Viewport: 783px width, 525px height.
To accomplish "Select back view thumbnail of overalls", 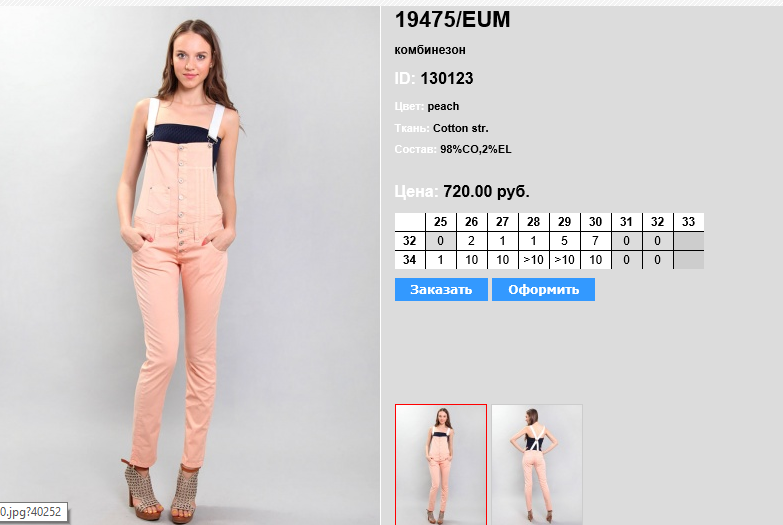I will click(537, 465).
